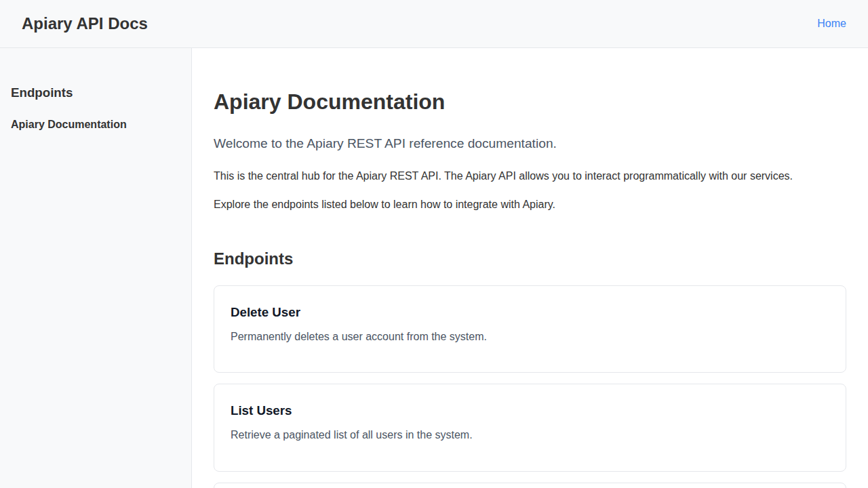This screenshot has height=488, width=868.
Task: Open the Apiary Documentation sidebar entry
Action: click(68, 124)
